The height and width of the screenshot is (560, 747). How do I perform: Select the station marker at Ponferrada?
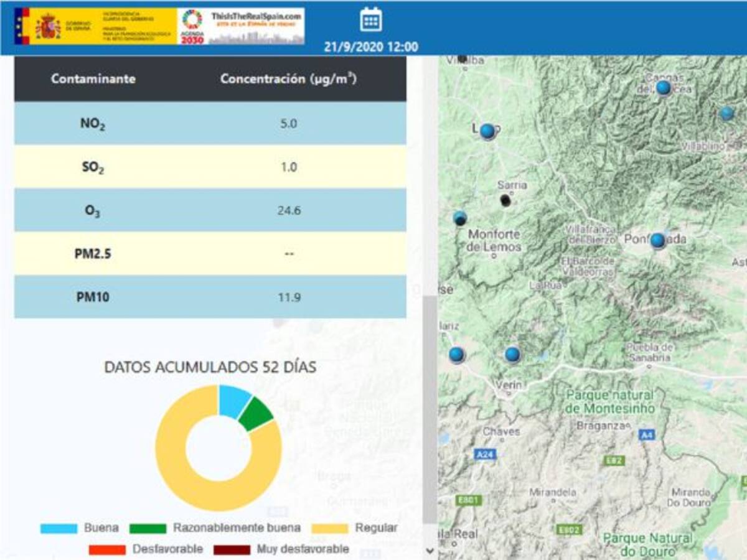(657, 240)
